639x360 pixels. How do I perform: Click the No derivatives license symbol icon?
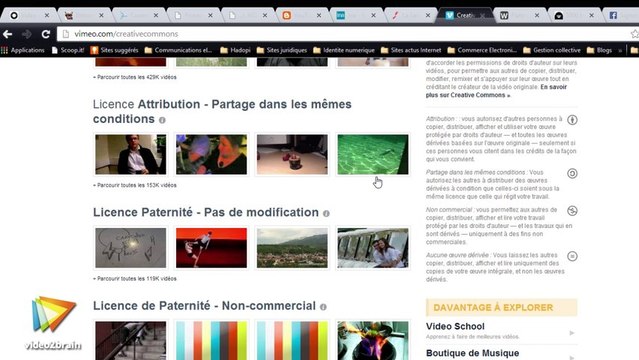coord(572,256)
